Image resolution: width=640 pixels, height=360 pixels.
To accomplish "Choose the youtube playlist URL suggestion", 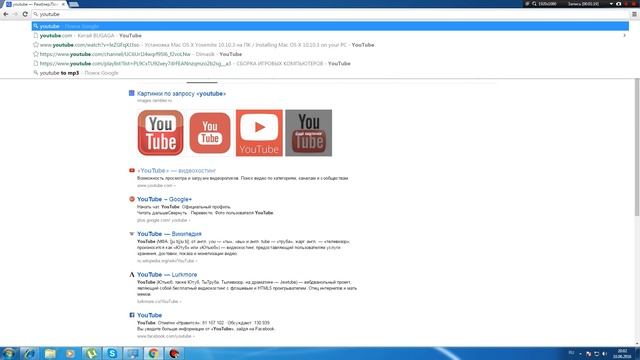I will tap(330, 64).
